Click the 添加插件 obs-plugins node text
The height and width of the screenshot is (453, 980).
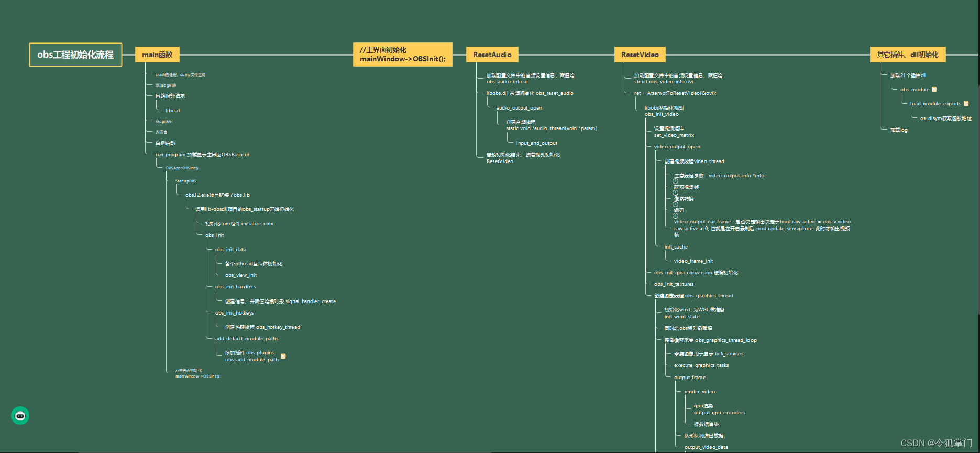tap(249, 353)
